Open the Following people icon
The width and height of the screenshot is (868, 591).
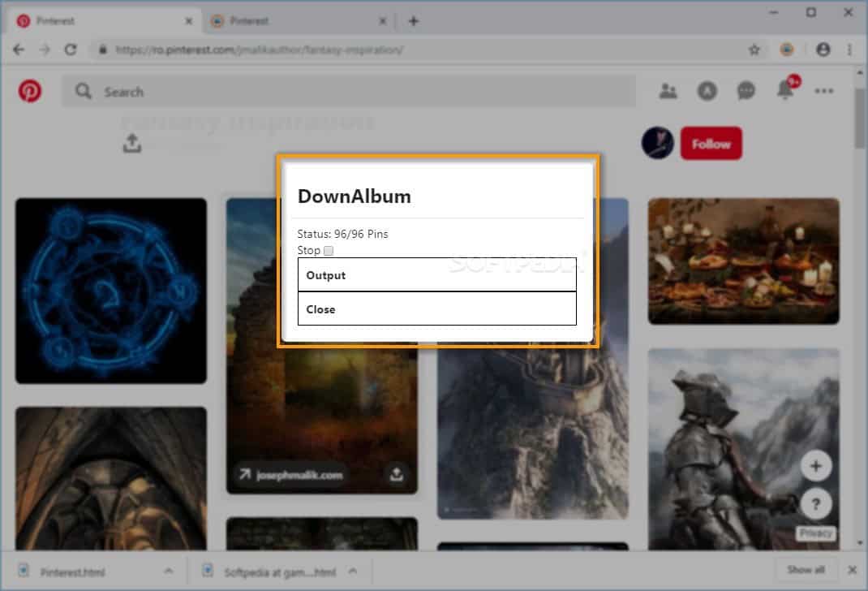point(668,92)
